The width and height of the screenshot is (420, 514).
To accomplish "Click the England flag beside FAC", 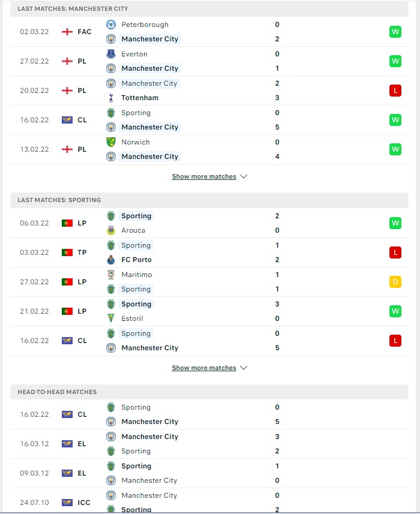I will pyautogui.click(x=67, y=32).
